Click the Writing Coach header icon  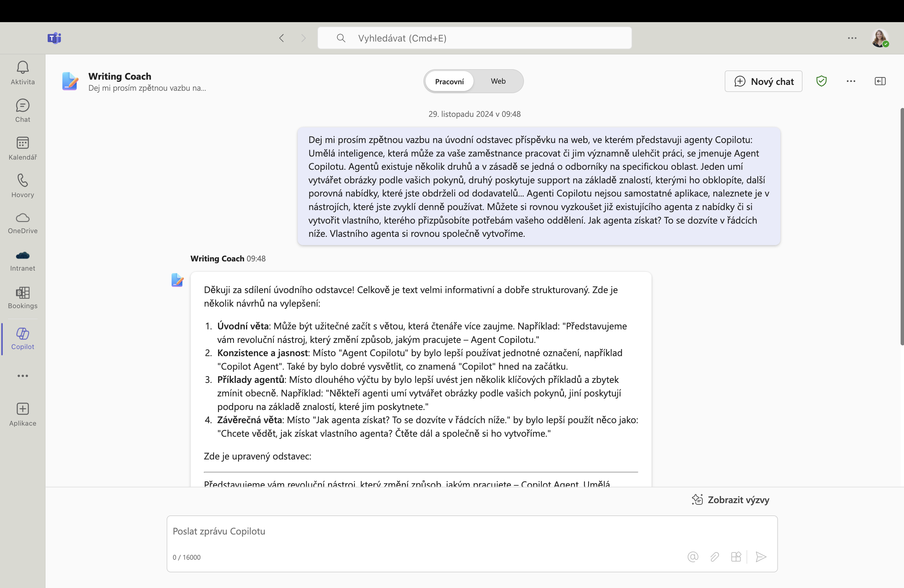pyautogui.click(x=70, y=81)
